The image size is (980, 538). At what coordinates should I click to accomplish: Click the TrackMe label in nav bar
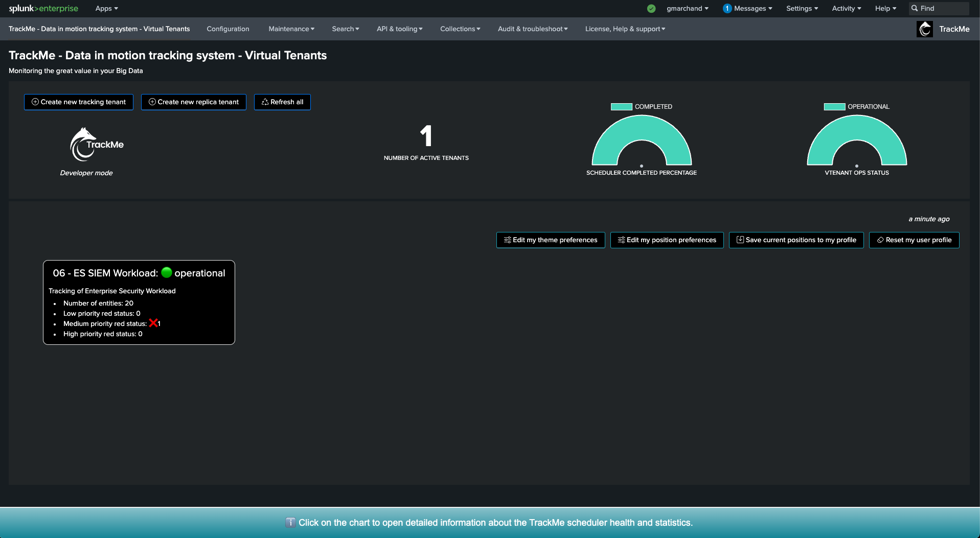(954, 29)
